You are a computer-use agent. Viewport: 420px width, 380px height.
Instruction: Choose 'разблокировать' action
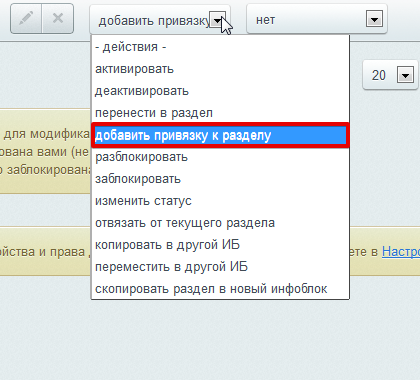(220, 157)
